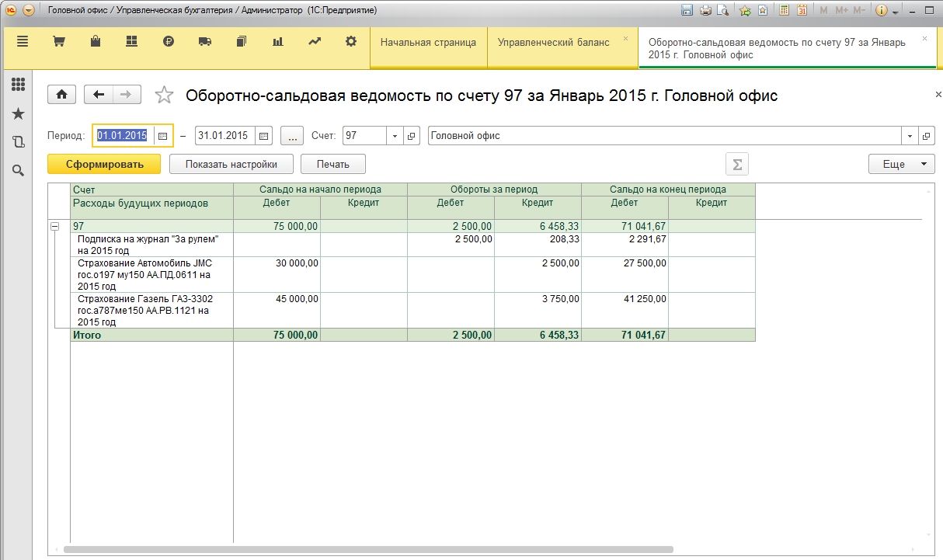Screen dimensions: 943x560
Task: Open the Еще menu dropdown
Action: 901,164
